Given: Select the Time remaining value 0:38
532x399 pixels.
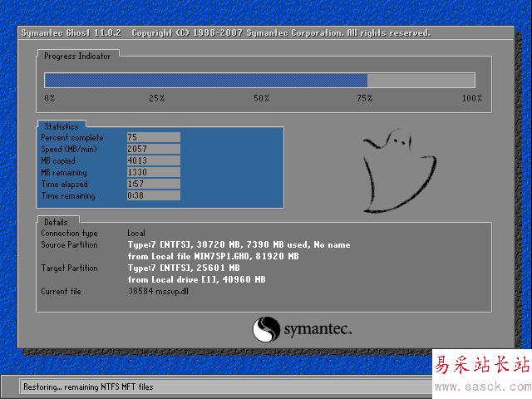Looking at the screenshot, I should point(154,195).
